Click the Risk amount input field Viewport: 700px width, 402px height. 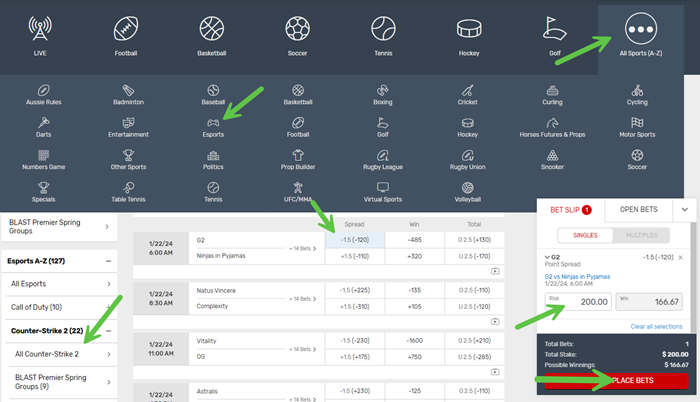[577, 301]
